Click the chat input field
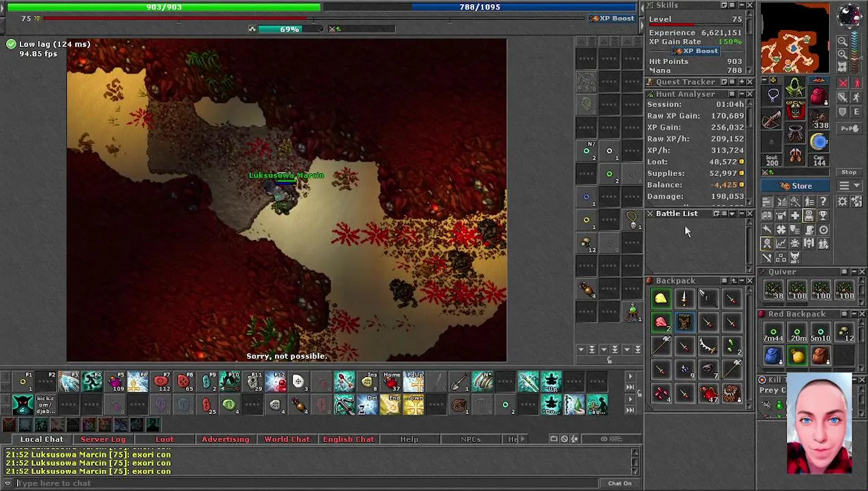Viewport: 868px width, 491px height. 307,483
